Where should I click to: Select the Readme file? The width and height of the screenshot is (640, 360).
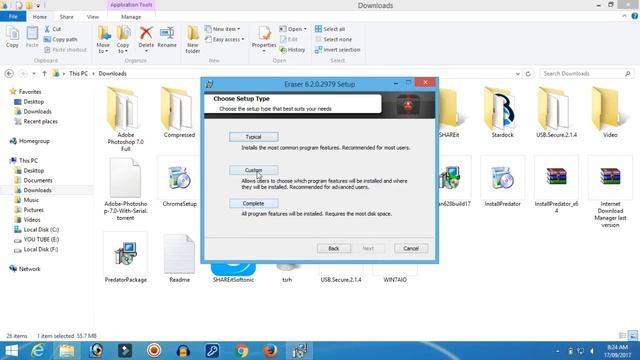(179, 258)
